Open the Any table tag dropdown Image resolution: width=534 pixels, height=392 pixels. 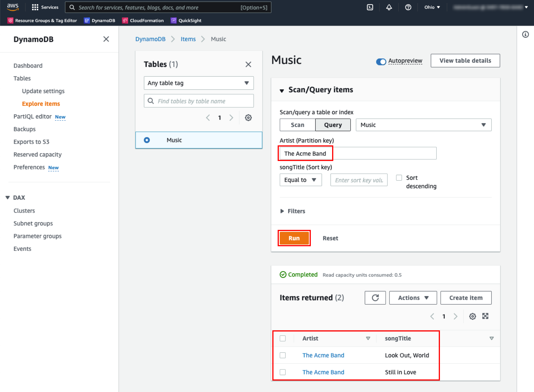[x=199, y=83]
